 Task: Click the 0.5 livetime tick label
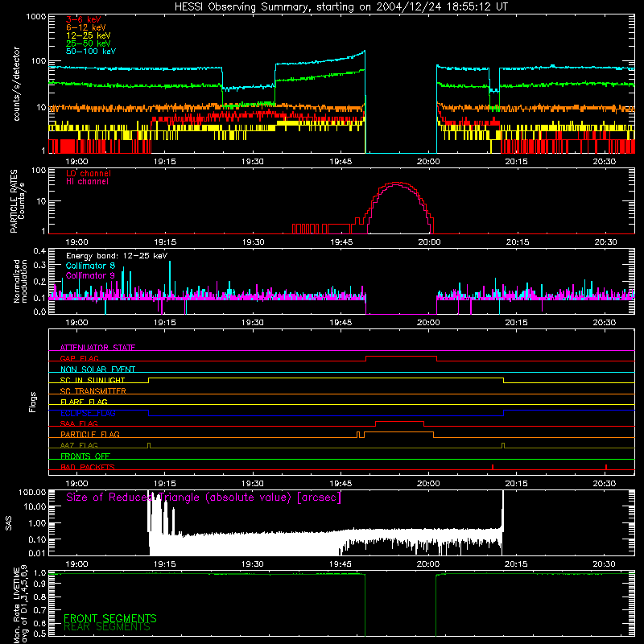[x=39, y=634]
